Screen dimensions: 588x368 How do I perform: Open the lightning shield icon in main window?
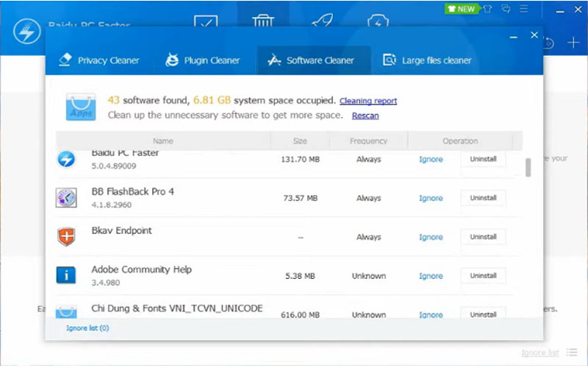pyautogui.click(x=378, y=21)
